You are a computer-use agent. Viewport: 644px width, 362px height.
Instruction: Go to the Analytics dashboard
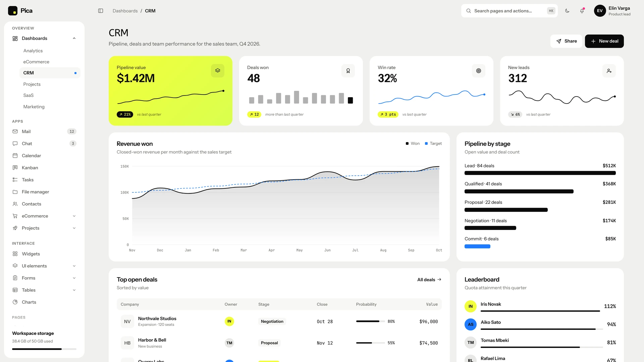pos(50,51)
